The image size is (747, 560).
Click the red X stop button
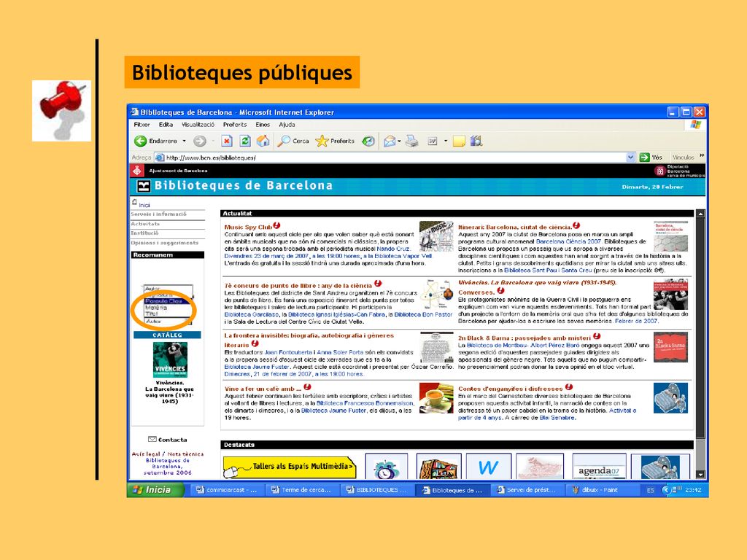click(x=227, y=141)
